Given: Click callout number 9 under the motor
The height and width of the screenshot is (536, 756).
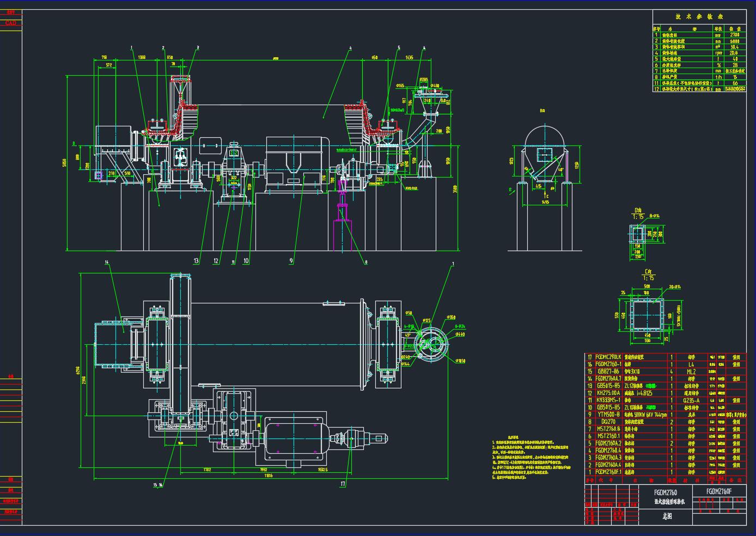Looking at the screenshot, I should click(x=291, y=261).
